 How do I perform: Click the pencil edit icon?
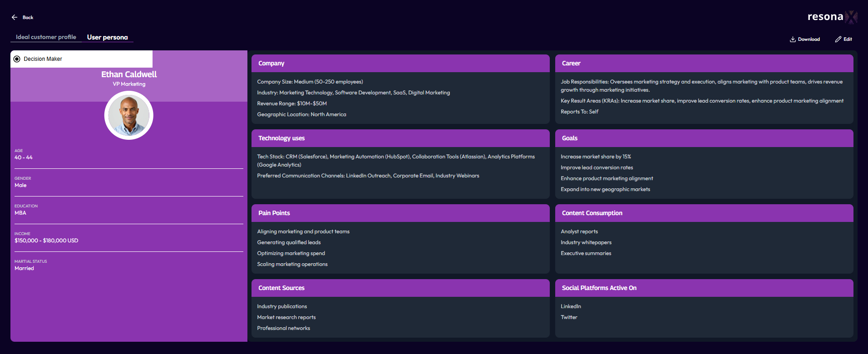[838, 39]
